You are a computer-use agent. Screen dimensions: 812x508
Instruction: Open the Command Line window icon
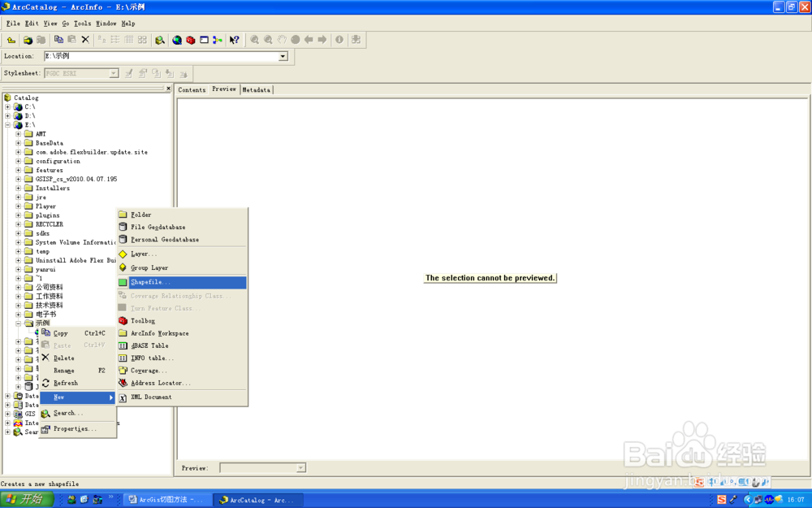point(204,40)
